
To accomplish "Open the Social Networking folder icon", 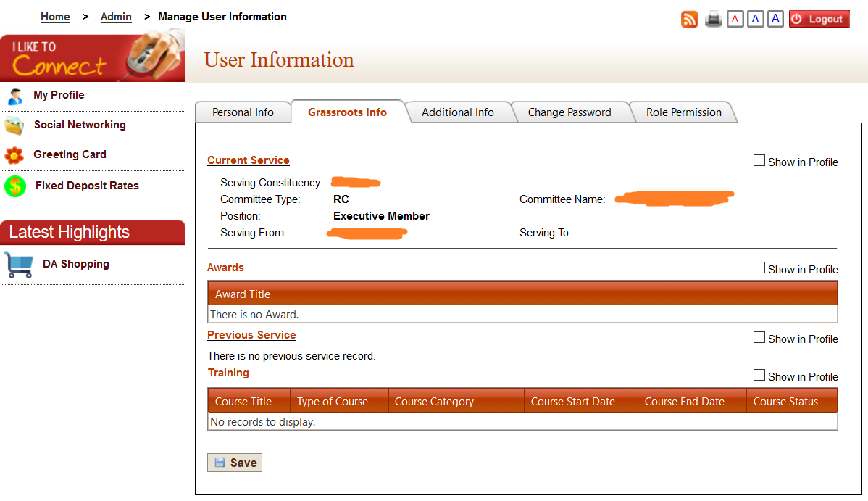I will click(14, 125).
